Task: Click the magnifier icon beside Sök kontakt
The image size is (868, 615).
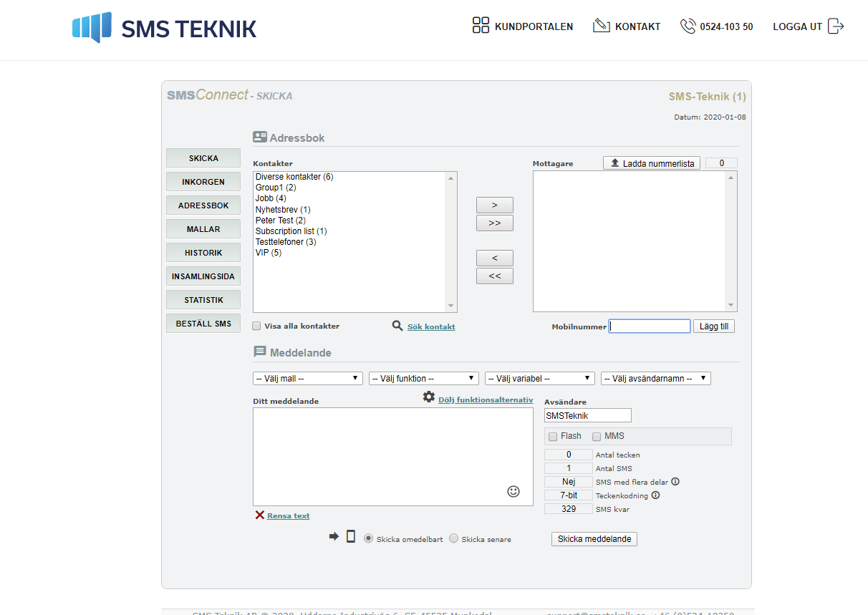Action: coord(397,326)
